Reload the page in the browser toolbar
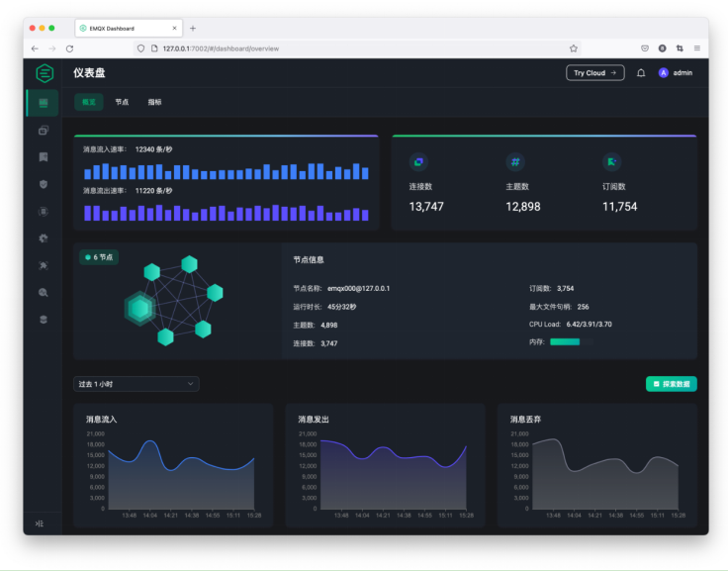 click(69, 48)
